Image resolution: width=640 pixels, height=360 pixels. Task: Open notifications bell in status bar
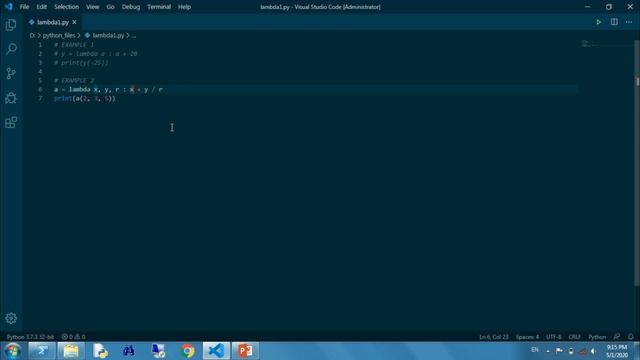pyautogui.click(x=631, y=337)
